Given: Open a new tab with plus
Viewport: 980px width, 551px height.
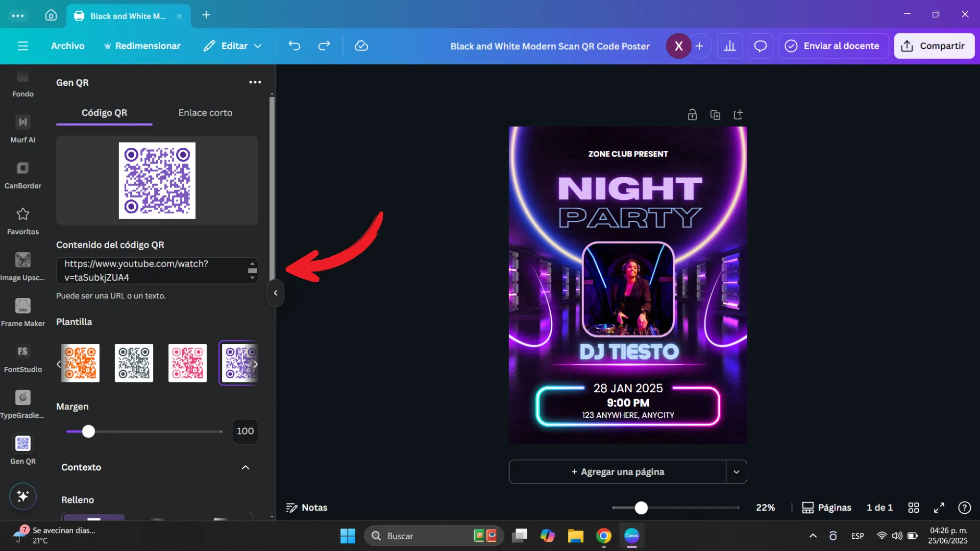Looking at the screenshot, I should tap(206, 15).
